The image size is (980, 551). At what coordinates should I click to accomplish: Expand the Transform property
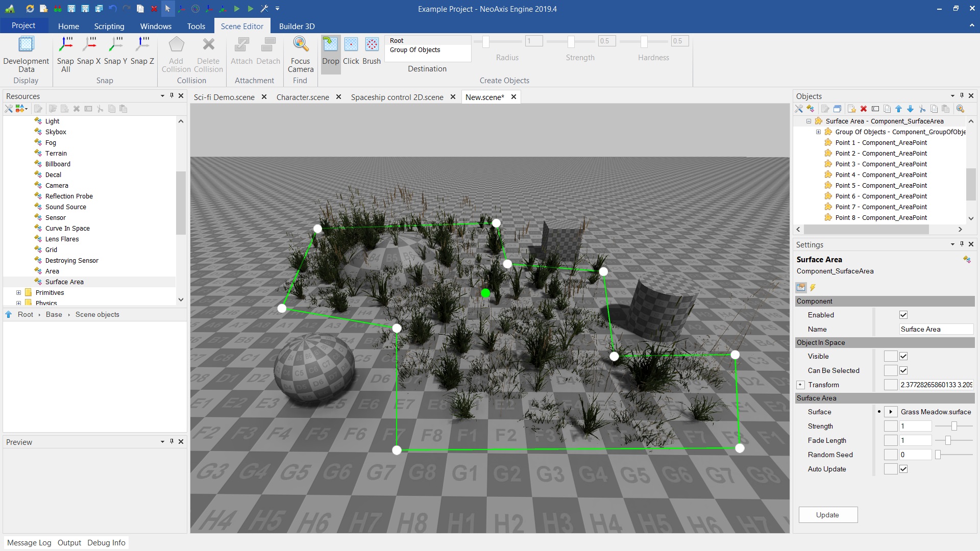(800, 385)
